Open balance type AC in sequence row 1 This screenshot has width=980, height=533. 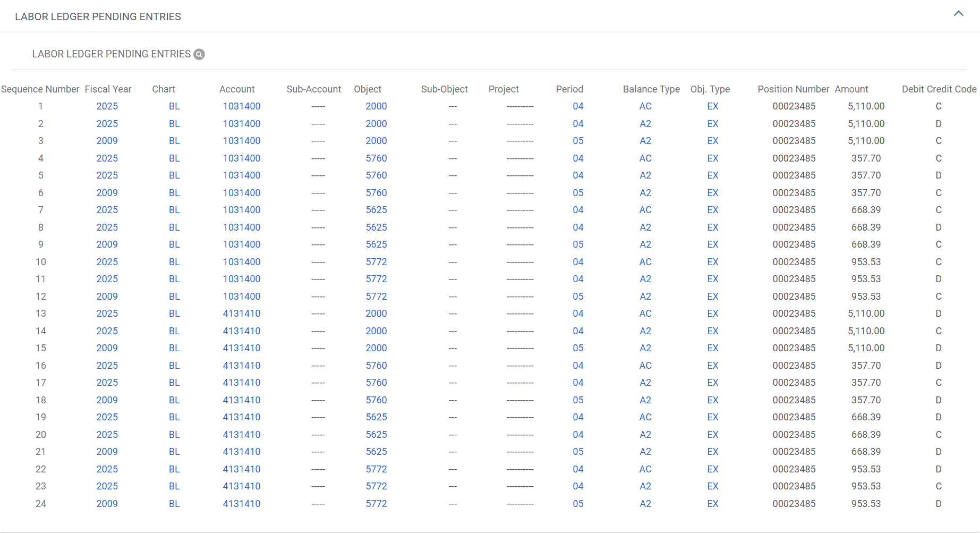tap(645, 106)
